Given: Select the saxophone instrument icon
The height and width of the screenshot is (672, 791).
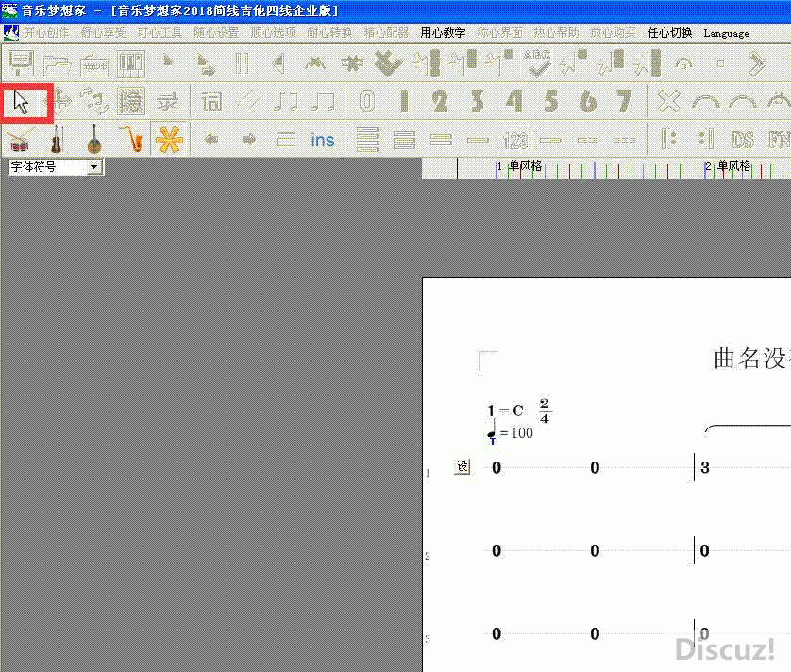Looking at the screenshot, I should click(x=132, y=140).
